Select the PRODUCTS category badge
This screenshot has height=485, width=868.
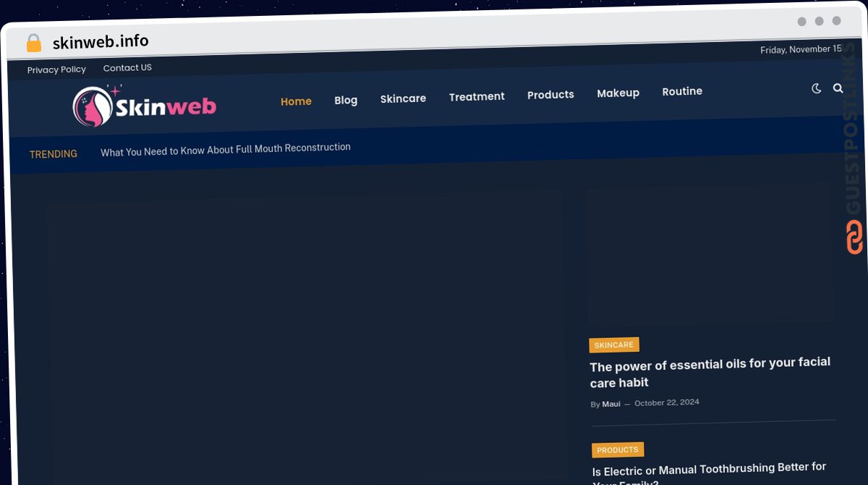tap(618, 450)
